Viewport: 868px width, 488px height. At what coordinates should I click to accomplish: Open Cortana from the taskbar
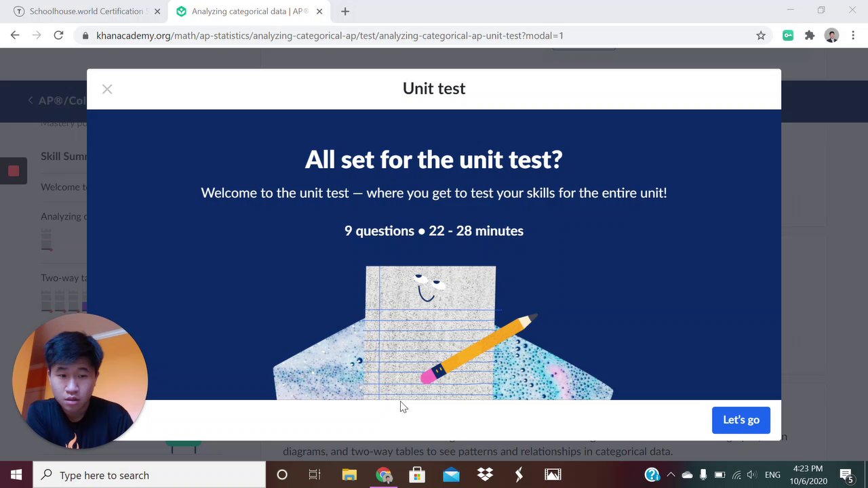coord(282,475)
